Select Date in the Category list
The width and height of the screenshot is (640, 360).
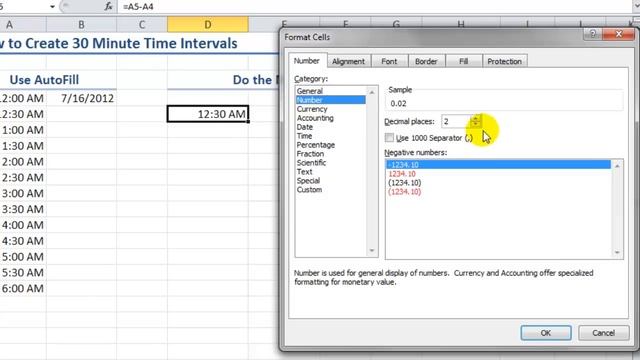pyautogui.click(x=331, y=127)
